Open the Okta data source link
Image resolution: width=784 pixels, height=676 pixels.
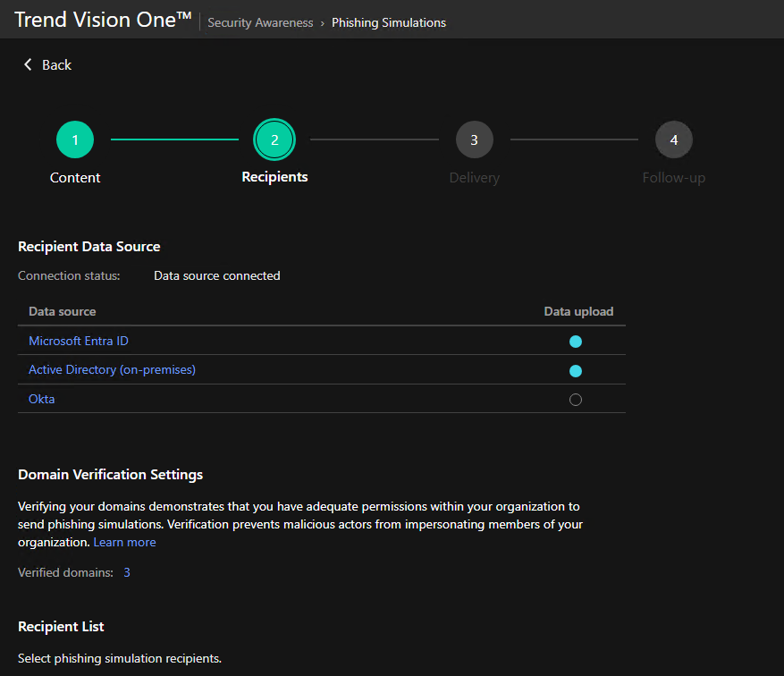click(x=41, y=399)
